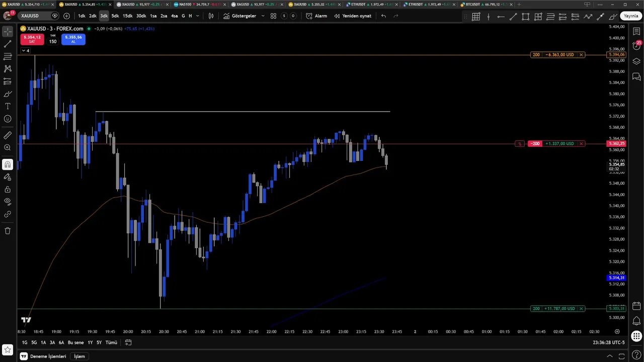644x362 pixels.
Task: Expand the timeframe interval dropdown arrow
Action: tap(197, 16)
